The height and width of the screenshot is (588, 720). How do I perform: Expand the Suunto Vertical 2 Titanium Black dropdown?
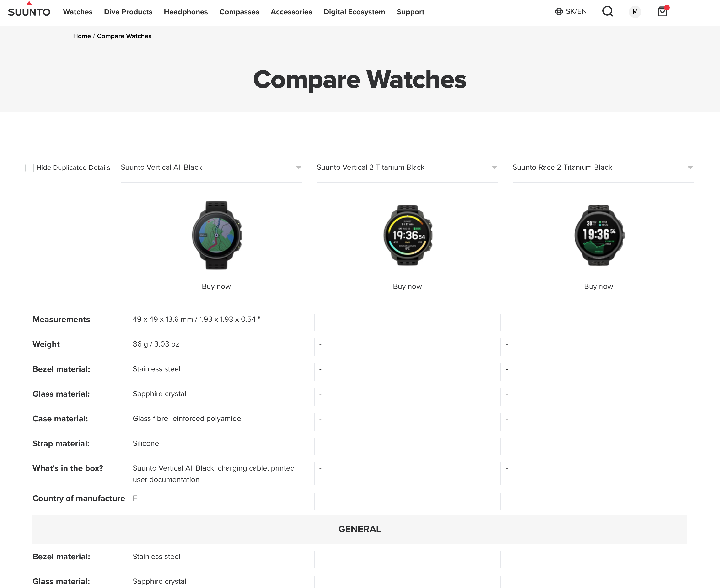(x=407, y=167)
